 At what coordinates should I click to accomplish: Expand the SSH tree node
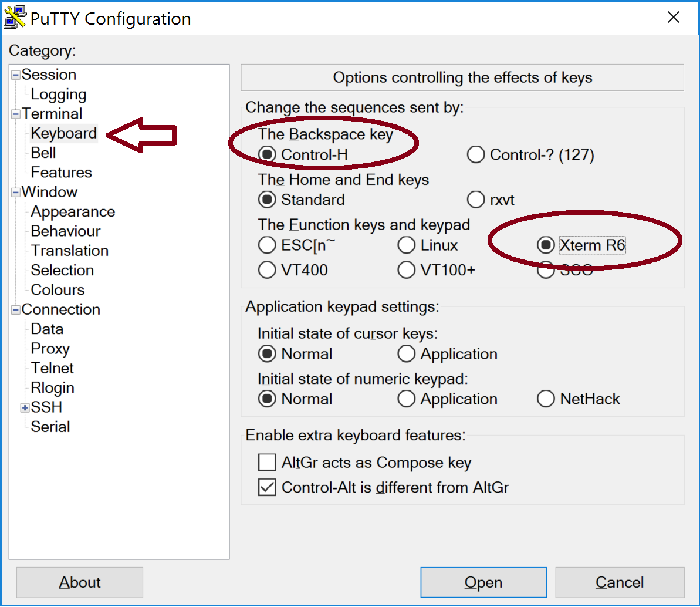[25, 407]
